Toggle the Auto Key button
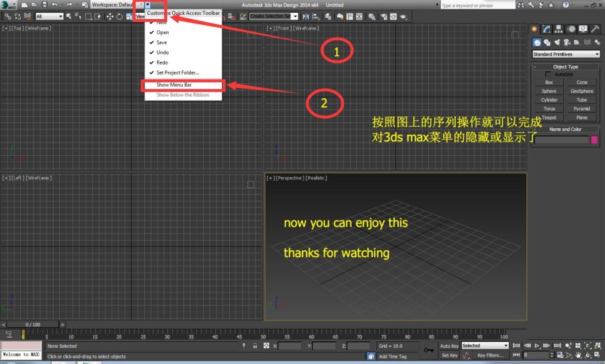The height and width of the screenshot is (364, 605). pos(449,346)
